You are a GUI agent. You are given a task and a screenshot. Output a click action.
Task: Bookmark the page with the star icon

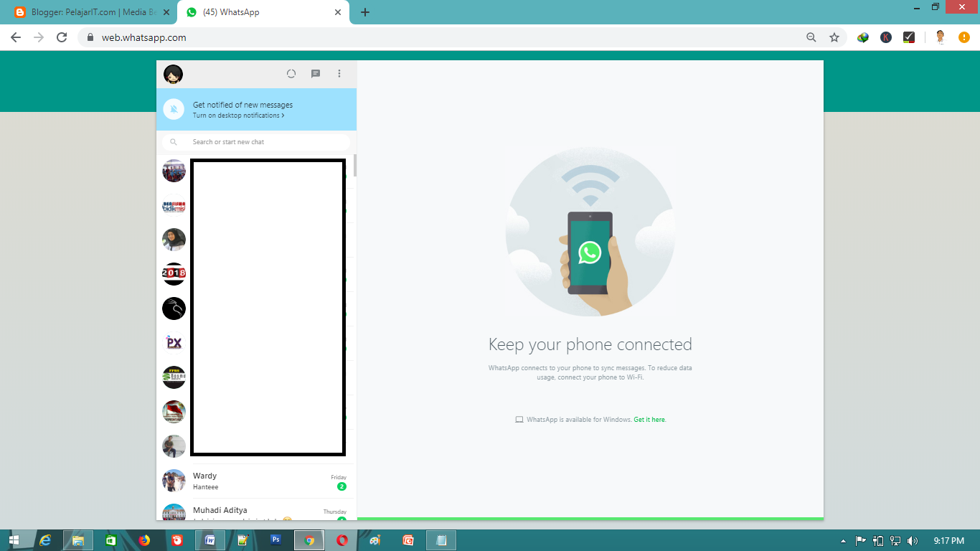[834, 36]
